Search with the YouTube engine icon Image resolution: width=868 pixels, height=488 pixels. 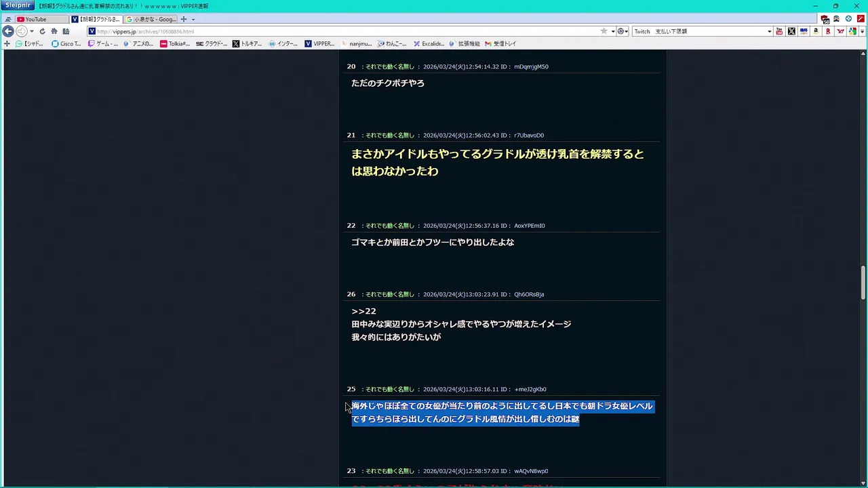tap(779, 31)
